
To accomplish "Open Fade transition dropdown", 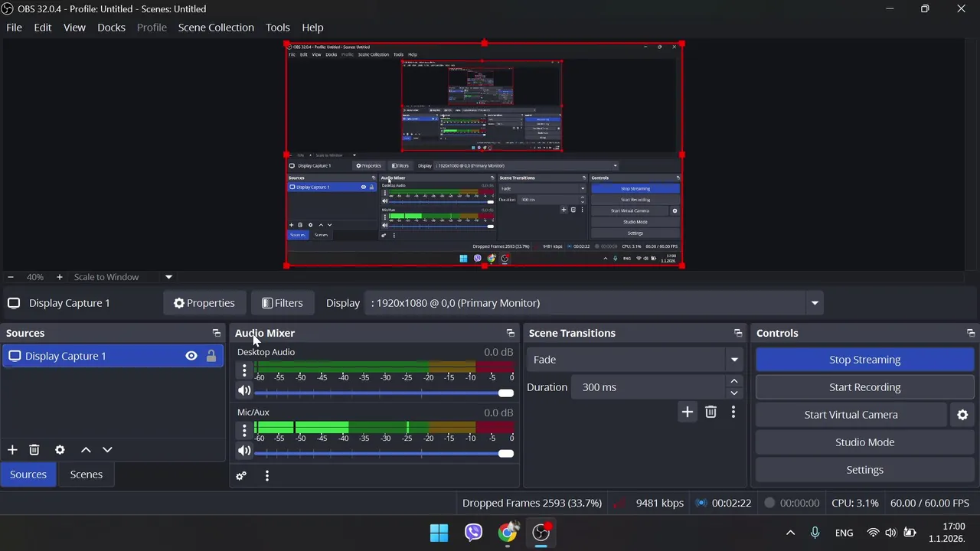I will pos(635,360).
